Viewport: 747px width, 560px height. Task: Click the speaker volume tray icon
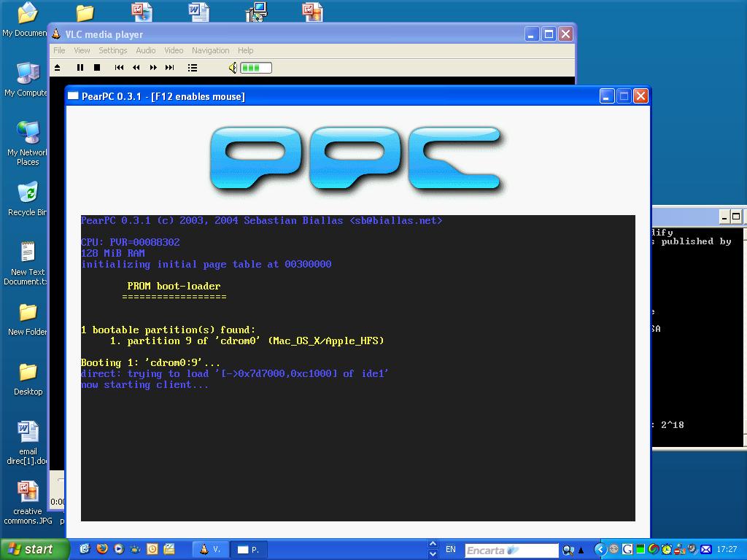pyautogui.click(x=693, y=550)
